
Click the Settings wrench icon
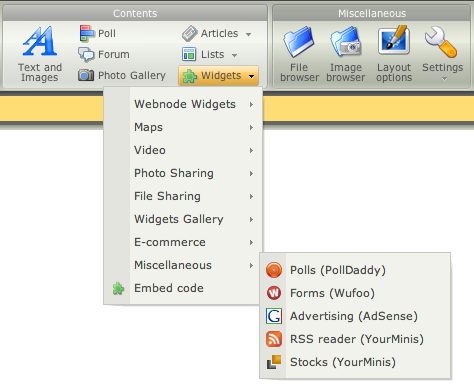coord(441,42)
